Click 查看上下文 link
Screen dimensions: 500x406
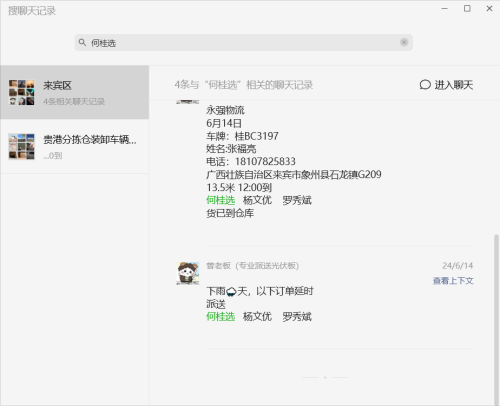[x=453, y=281]
